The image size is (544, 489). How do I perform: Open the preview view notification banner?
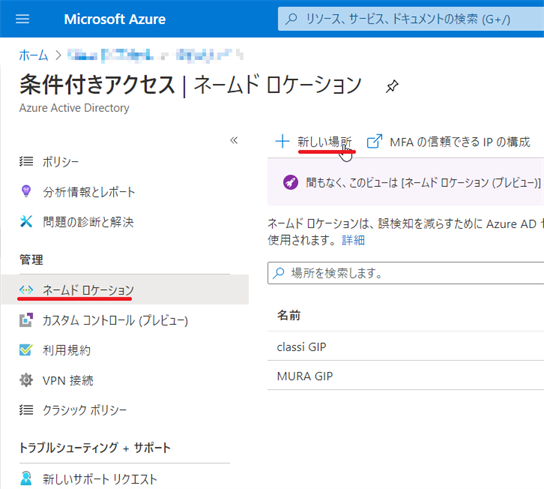(406, 182)
